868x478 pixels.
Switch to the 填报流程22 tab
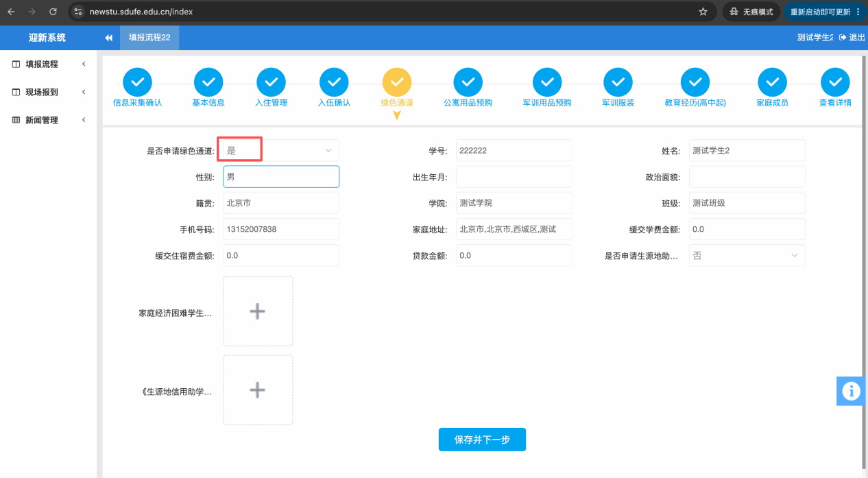click(149, 38)
